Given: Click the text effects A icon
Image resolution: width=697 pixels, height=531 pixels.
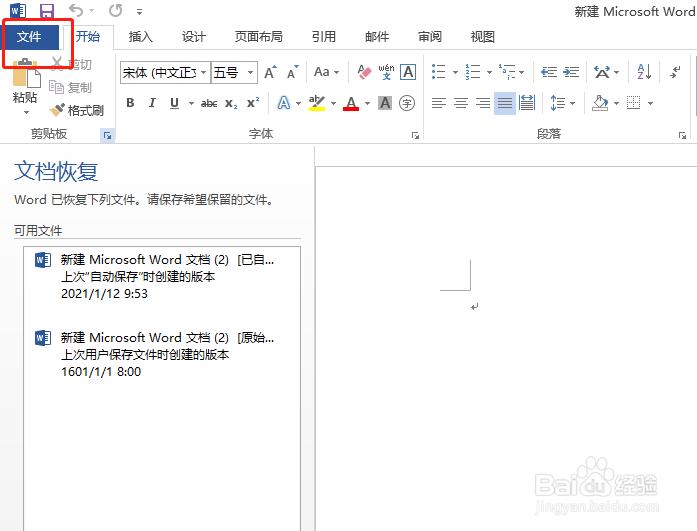Looking at the screenshot, I should pos(284,103).
